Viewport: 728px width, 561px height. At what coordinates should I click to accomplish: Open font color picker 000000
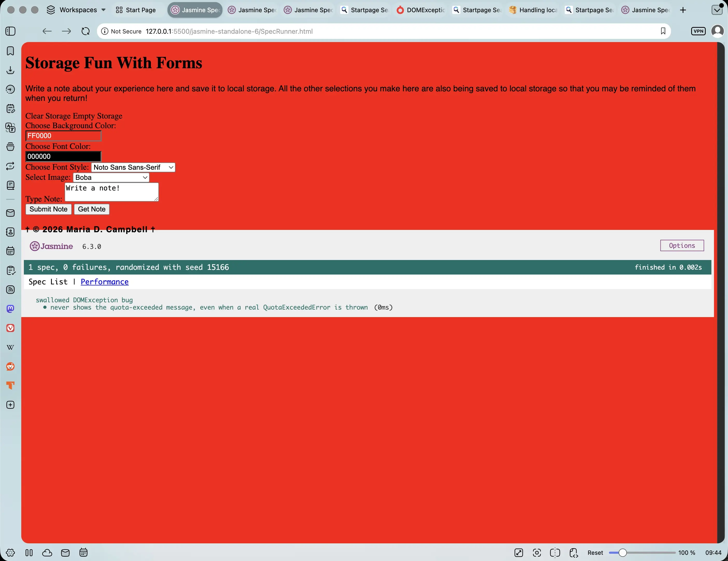[x=63, y=156]
